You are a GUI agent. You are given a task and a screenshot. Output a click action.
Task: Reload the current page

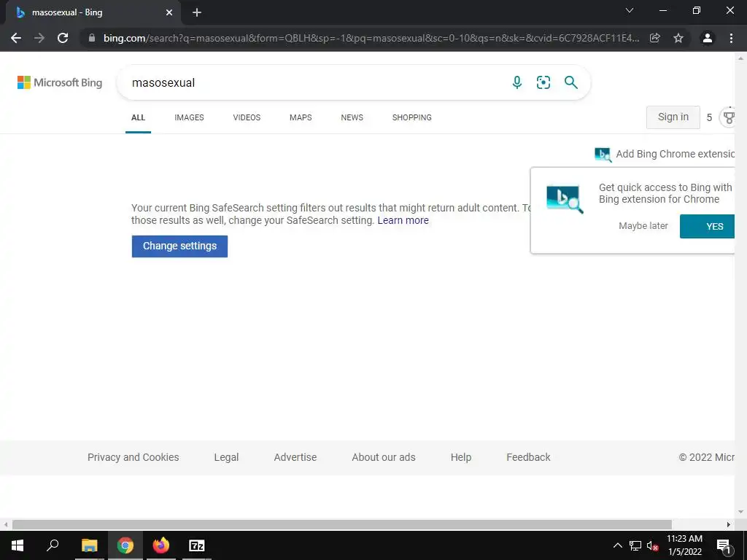(63, 38)
